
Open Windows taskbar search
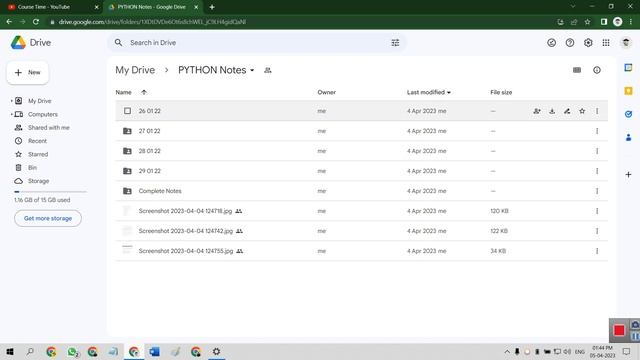pyautogui.click(x=30, y=351)
